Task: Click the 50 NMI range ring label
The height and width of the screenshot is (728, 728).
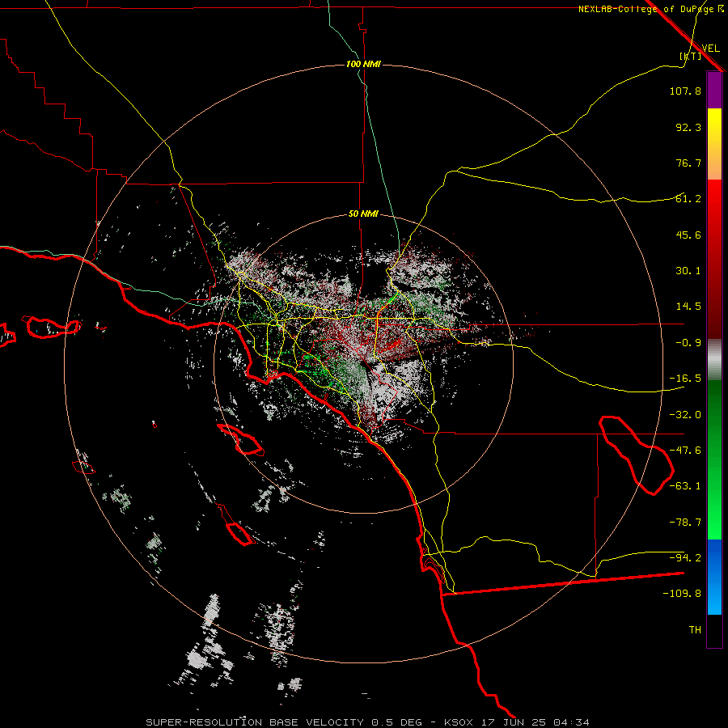Action: click(x=363, y=214)
